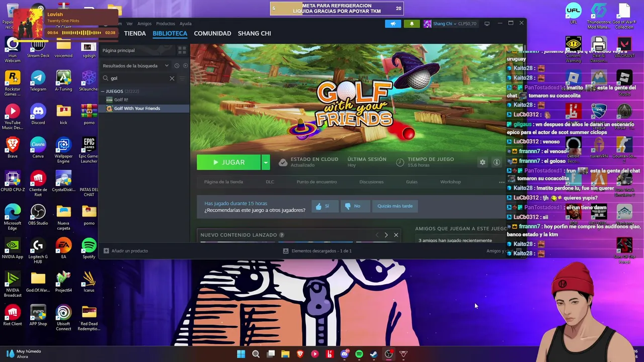Dismiss the Nuevo contenido lanzado panel
This screenshot has width=644, height=362.
pos(396,235)
